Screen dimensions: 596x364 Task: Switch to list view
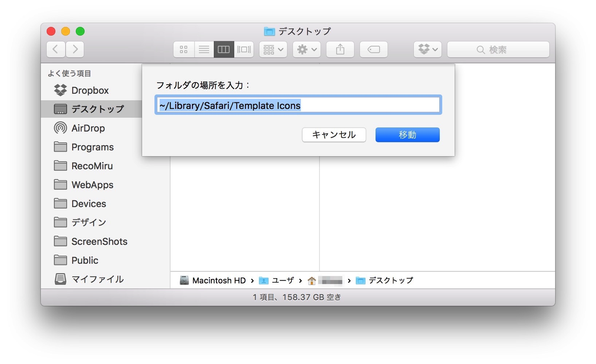coord(204,49)
